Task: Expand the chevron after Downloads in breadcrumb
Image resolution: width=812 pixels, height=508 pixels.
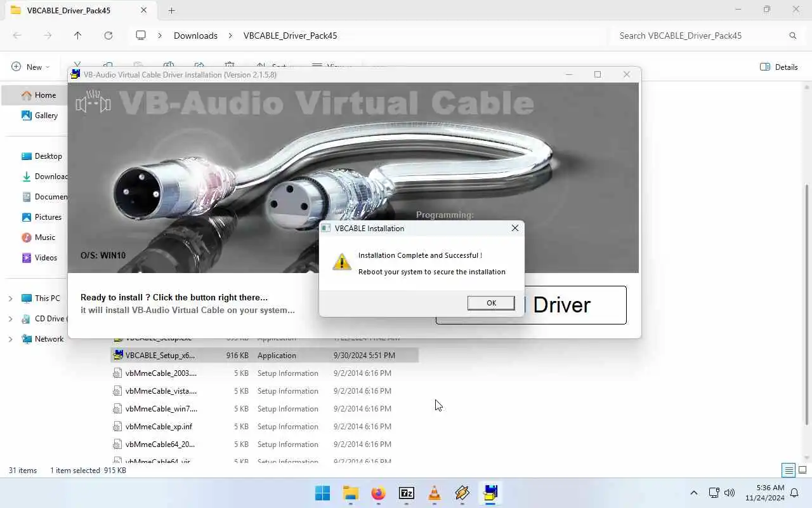Action: click(230, 36)
